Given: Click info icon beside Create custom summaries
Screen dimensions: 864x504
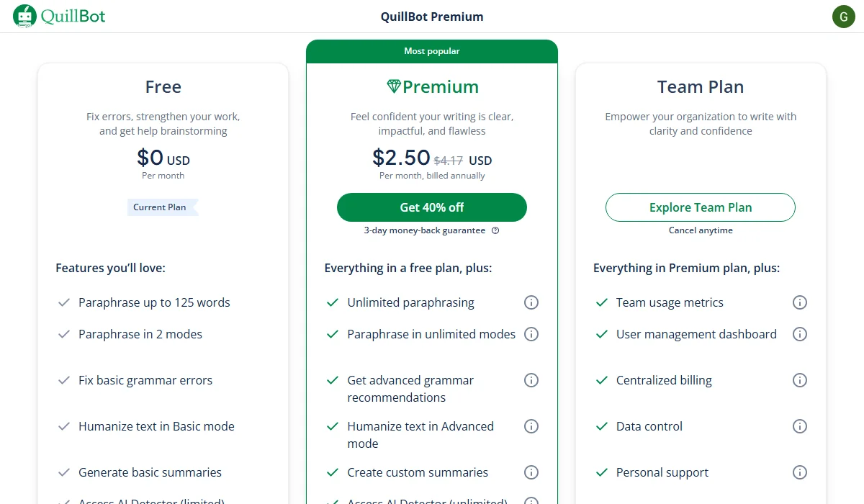Looking at the screenshot, I should tap(531, 472).
